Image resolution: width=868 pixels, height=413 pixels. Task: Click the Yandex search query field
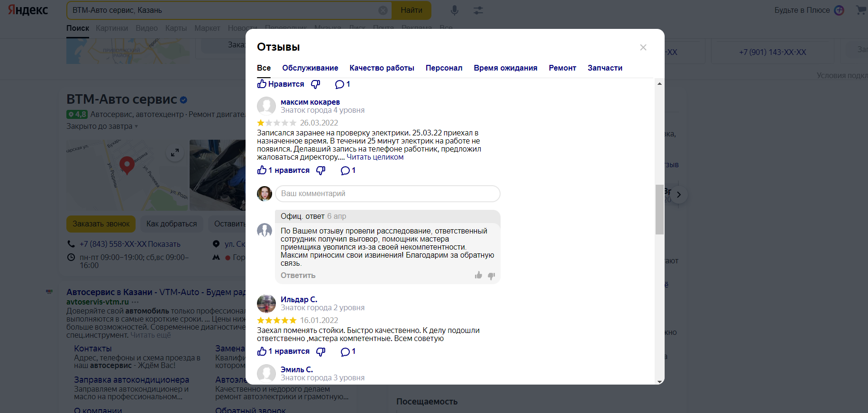point(223,10)
